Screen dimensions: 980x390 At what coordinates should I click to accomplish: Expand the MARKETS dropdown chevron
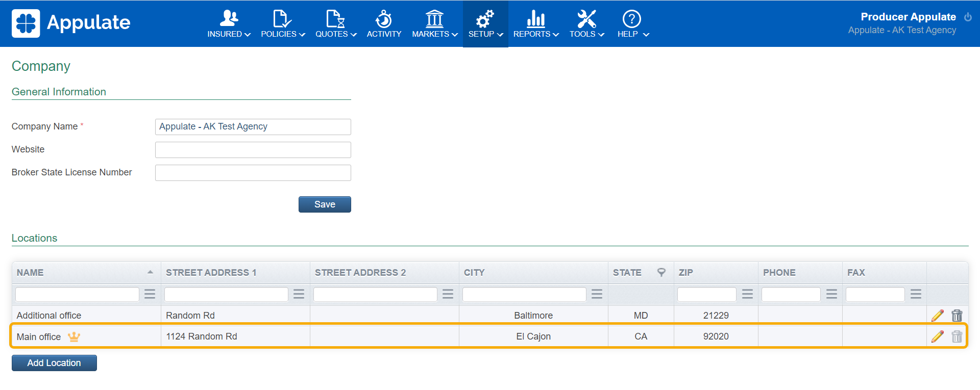(x=454, y=35)
